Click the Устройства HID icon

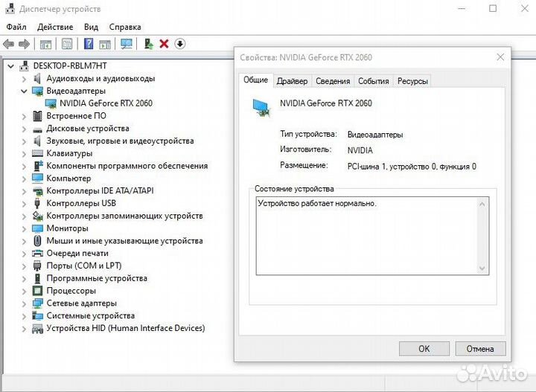pos(37,329)
